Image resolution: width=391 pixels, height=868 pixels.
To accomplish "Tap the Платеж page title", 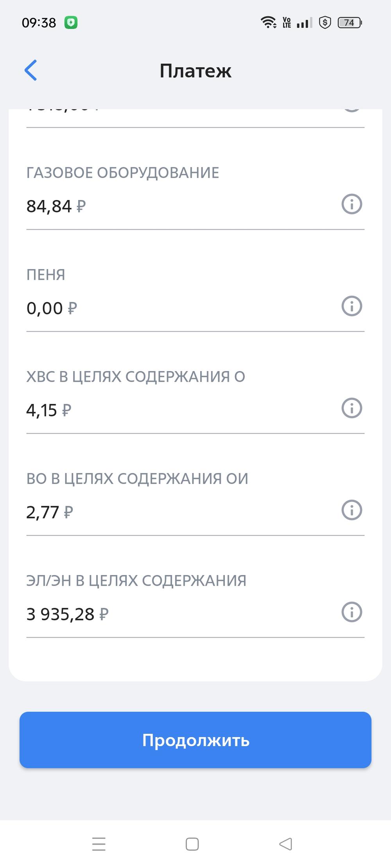I will pos(195,71).
